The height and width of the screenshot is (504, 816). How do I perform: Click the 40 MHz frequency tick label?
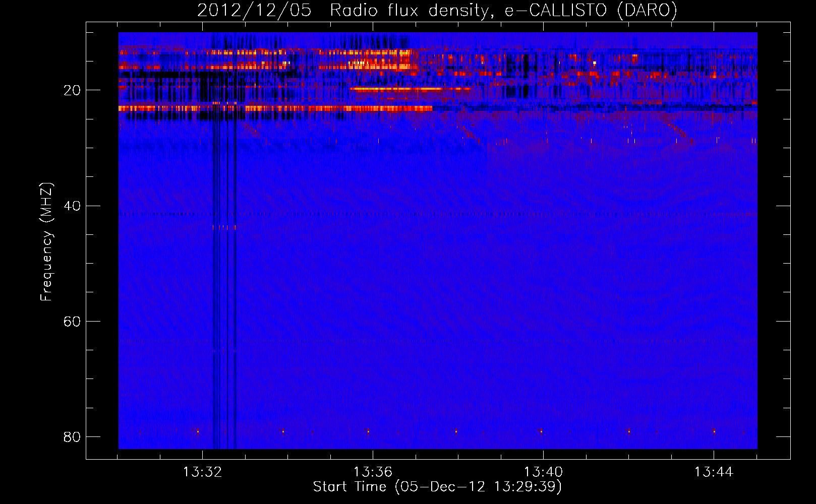[x=72, y=206]
